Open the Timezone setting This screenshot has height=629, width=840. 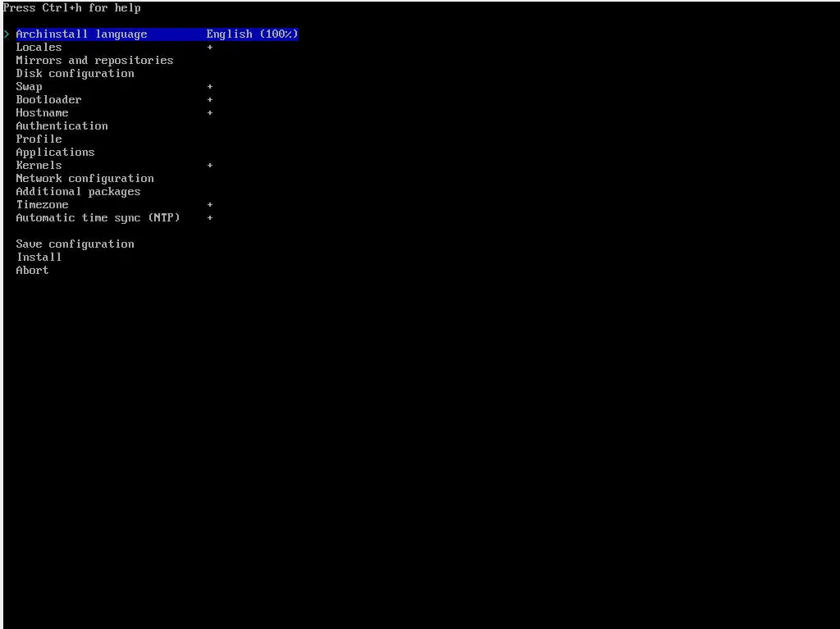point(42,205)
